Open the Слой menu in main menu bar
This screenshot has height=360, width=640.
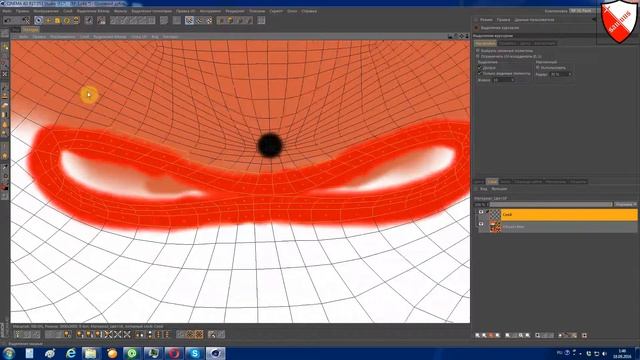pyautogui.click(x=67, y=11)
